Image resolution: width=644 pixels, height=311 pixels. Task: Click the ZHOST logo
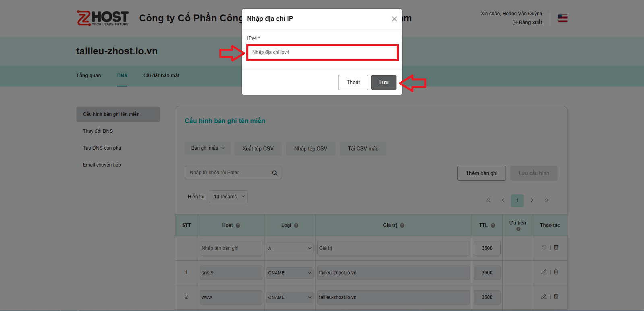click(103, 18)
